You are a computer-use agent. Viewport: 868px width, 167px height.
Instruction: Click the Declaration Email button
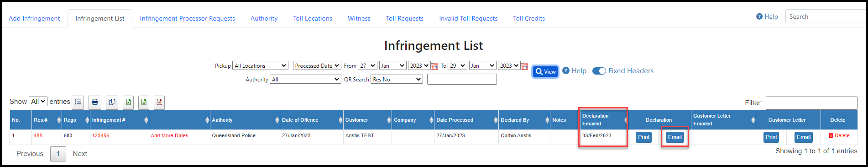point(675,137)
